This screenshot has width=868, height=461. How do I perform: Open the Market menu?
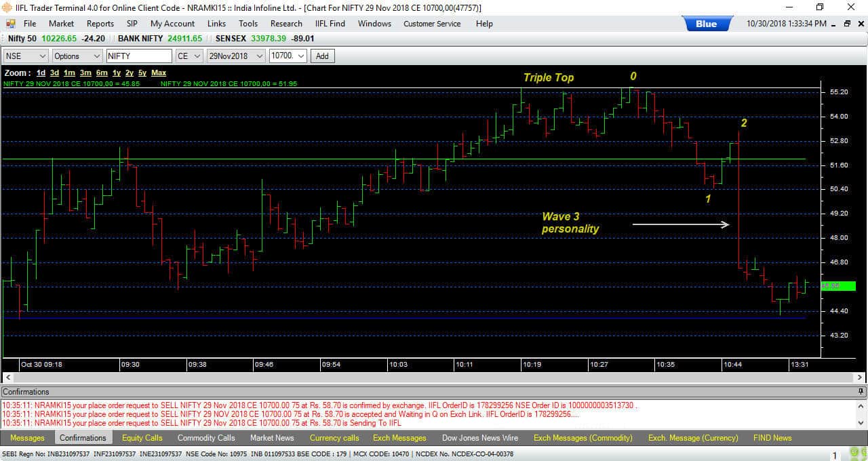[61, 23]
